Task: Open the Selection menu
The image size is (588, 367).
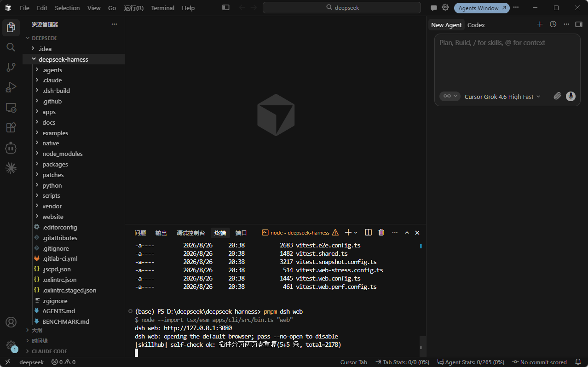Action: pos(67,8)
